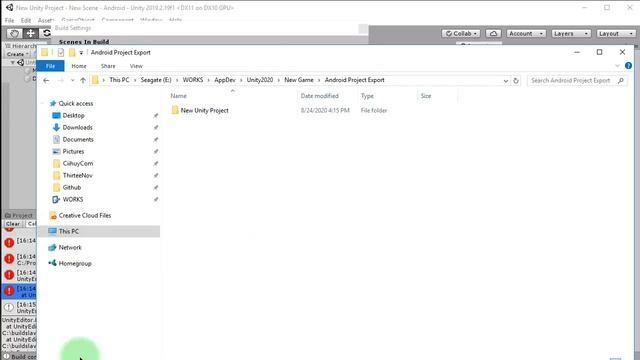
Task: Open recent locations dropdown arrow
Action: tap(72, 80)
